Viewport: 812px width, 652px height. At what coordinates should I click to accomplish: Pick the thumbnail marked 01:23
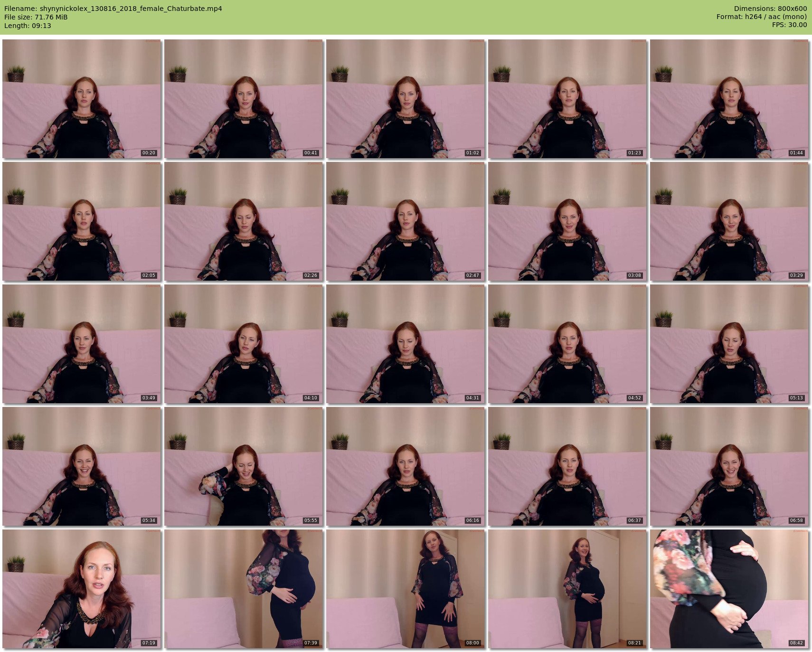click(x=567, y=99)
